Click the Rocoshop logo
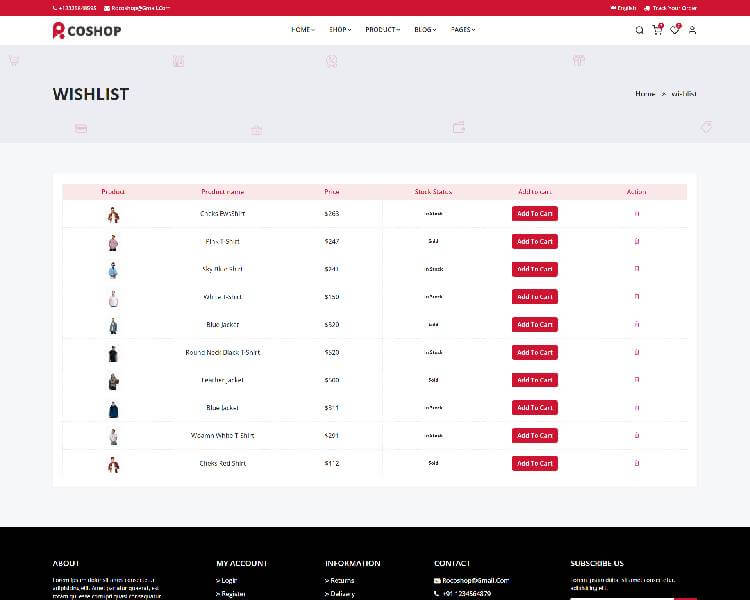The image size is (750, 600). [86, 30]
